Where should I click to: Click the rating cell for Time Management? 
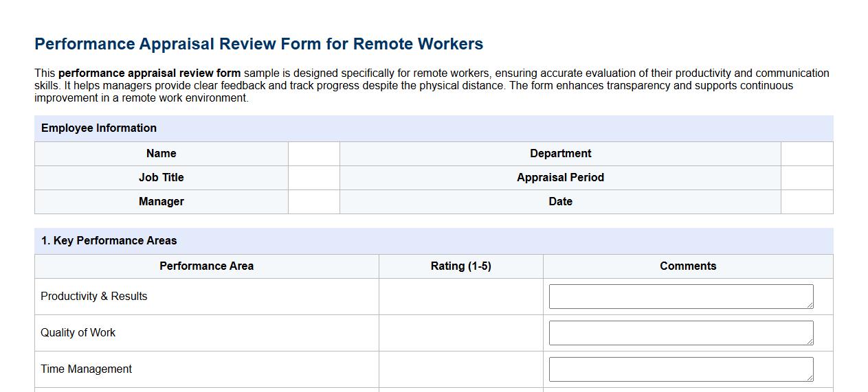461,369
